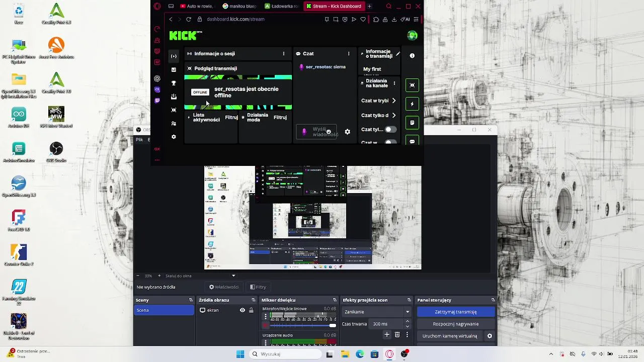Open Kick community users sidebar icon
Screen dimensions: 644x362
[x=174, y=123]
